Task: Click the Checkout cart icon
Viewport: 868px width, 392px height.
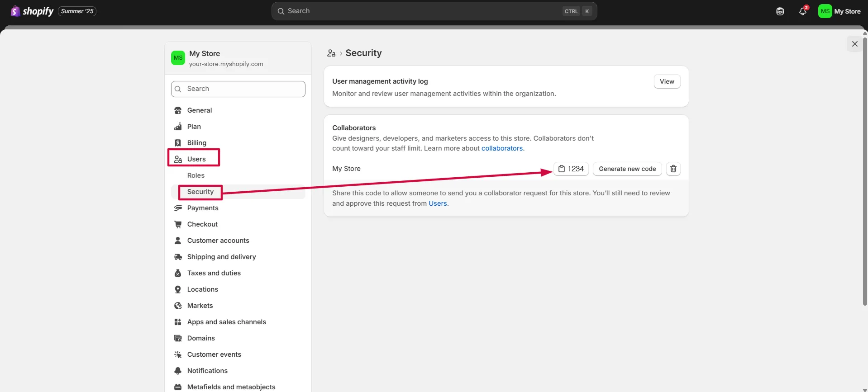Action: tap(178, 224)
